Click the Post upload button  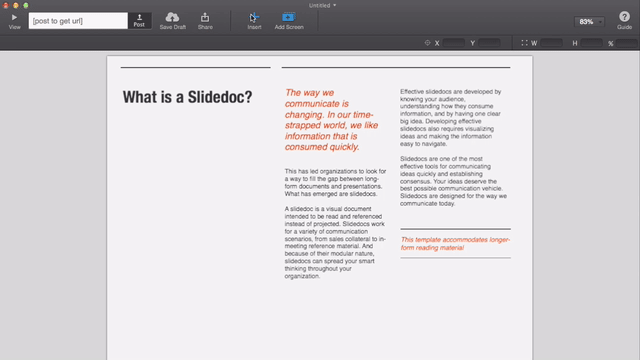point(139,20)
